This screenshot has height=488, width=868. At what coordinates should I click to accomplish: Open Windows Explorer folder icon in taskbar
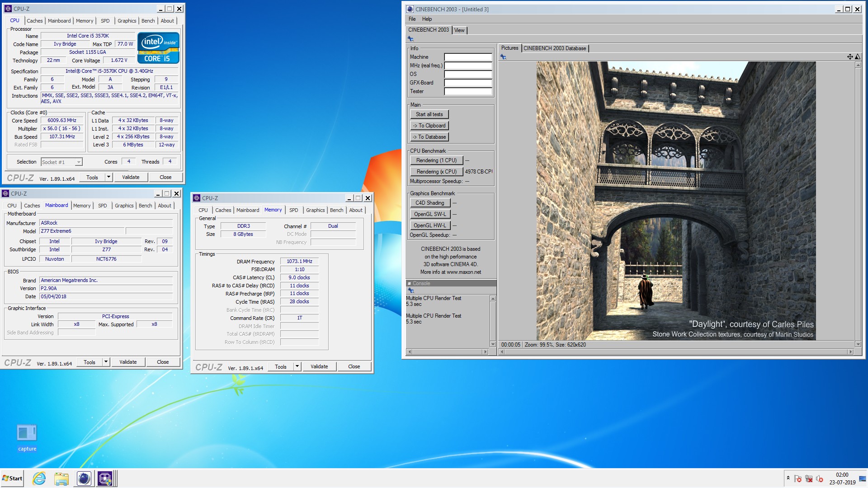pos(61,479)
